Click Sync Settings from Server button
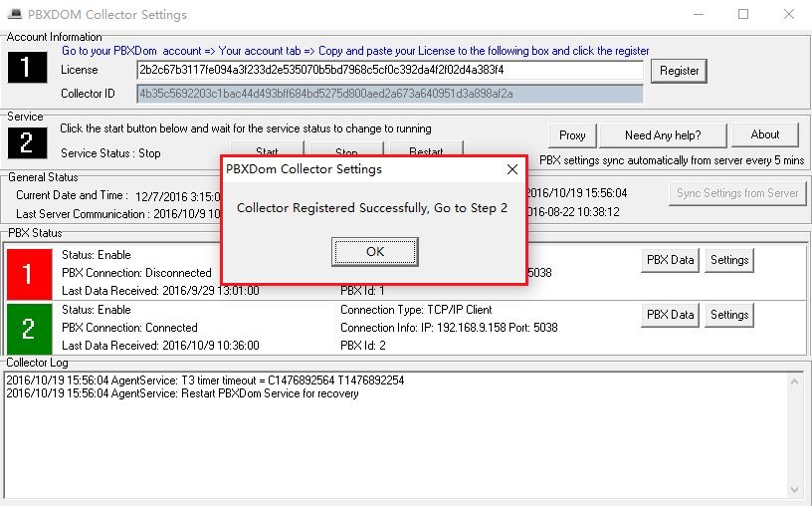This screenshot has width=812, height=506. point(737,193)
